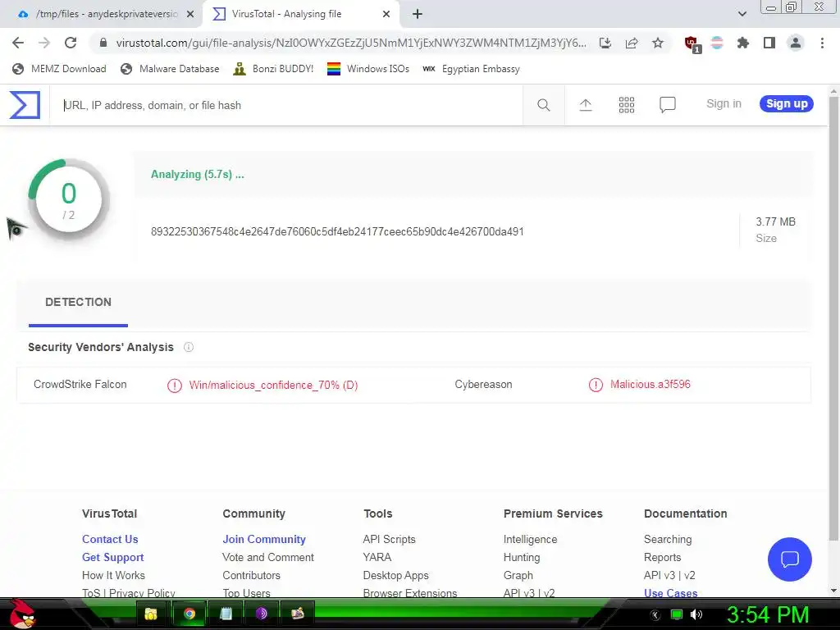Screen dimensions: 840x630
Task: Open the blue chat widget button
Action: pos(790,559)
